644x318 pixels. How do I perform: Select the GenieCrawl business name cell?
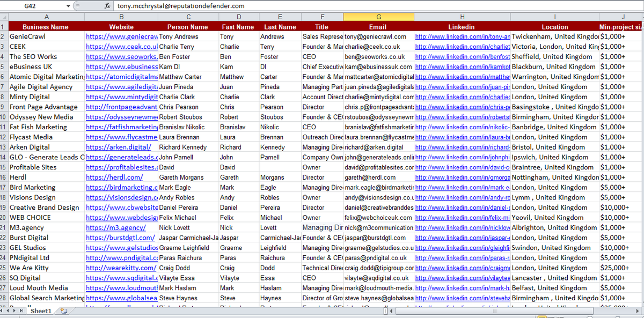pos(46,36)
